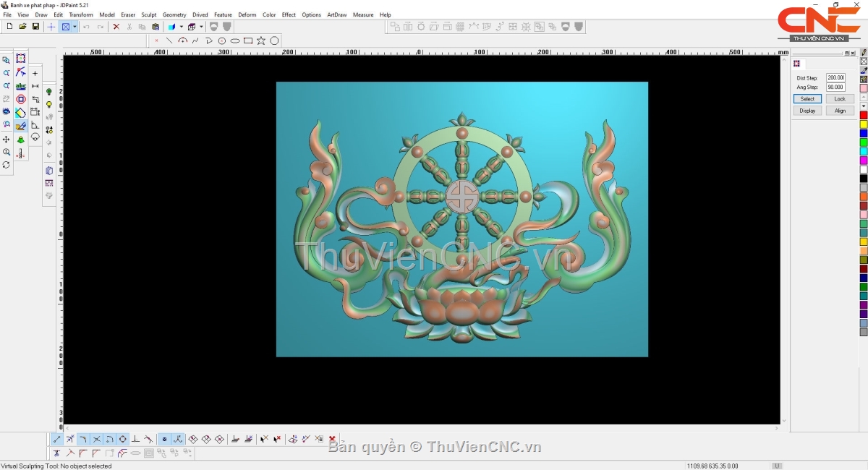Select the ellipse drawing tool

[x=235, y=40]
